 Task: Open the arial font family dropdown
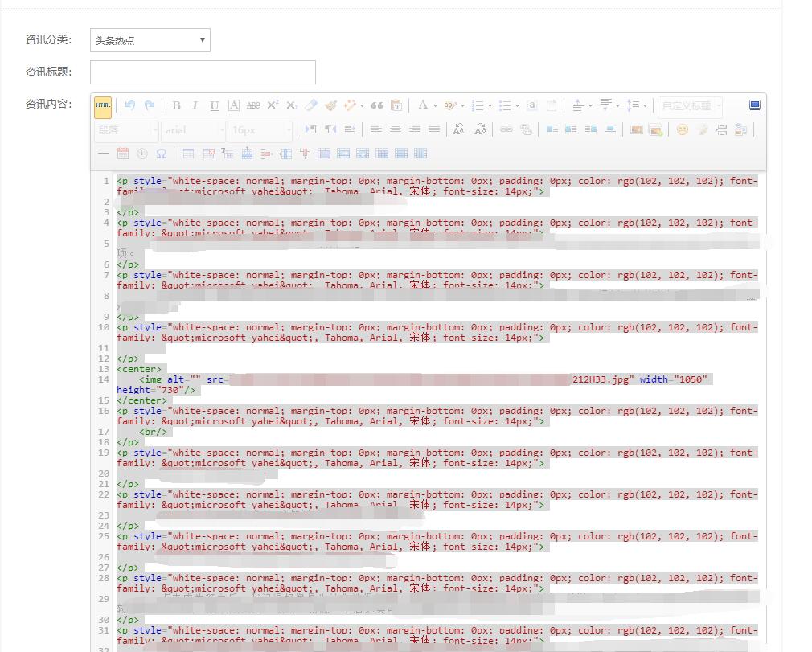tap(194, 130)
